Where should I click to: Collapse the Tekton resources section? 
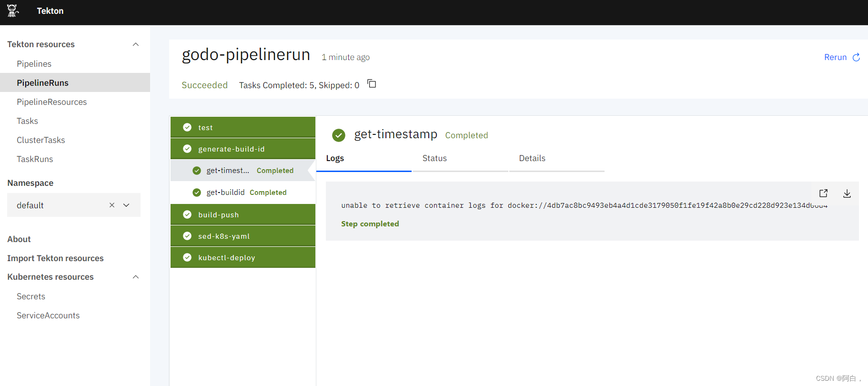tap(136, 44)
